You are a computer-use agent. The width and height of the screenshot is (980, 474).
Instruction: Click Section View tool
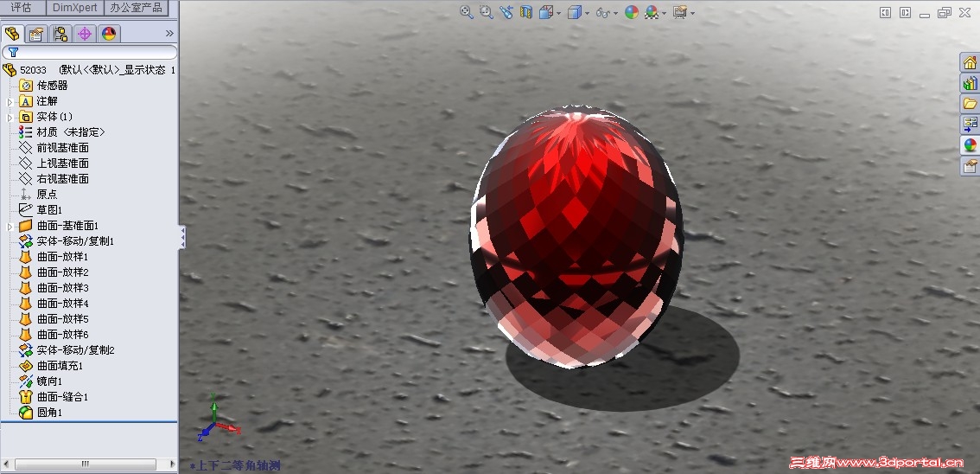tap(526, 12)
